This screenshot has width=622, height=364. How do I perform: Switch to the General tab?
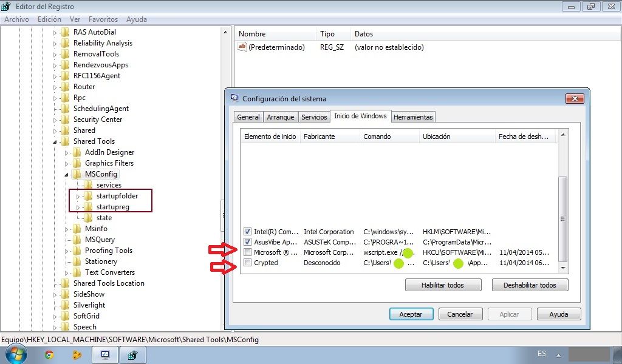tap(248, 117)
